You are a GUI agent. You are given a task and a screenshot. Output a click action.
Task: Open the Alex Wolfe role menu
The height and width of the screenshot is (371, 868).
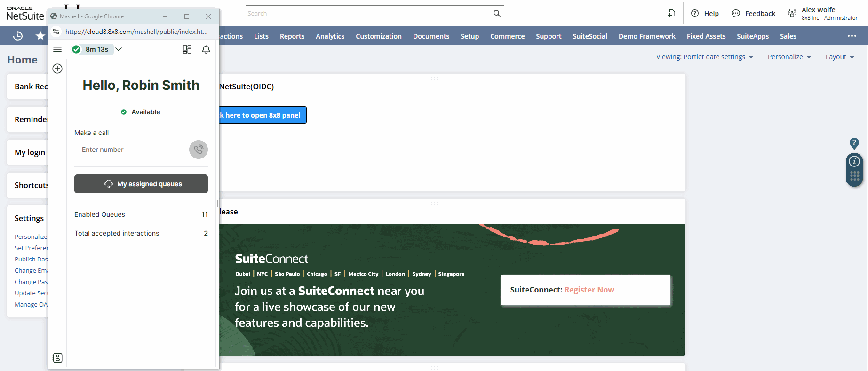pos(822,13)
